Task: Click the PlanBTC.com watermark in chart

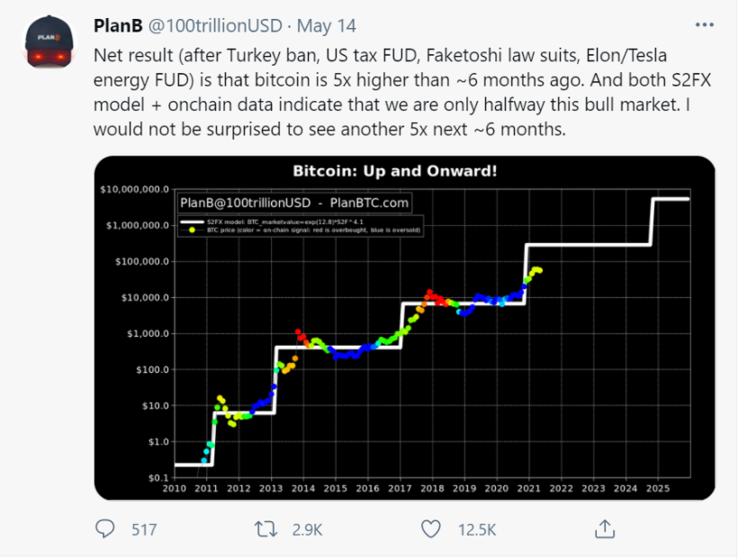Action: tap(369, 203)
